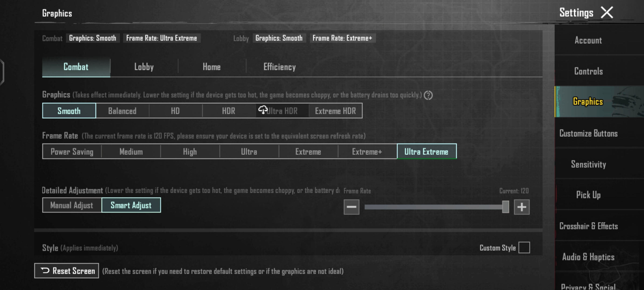Choose Balanced graphics quality
Image resolution: width=644 pixels, height=290 pixels.
tap(122, 111)
